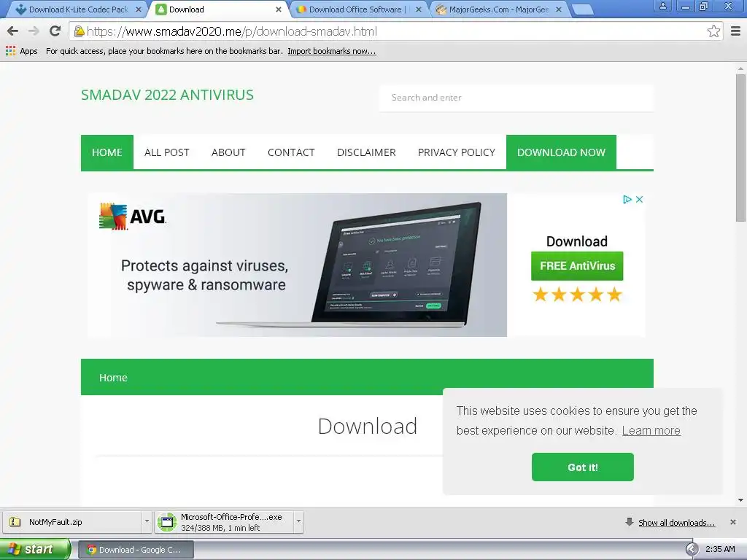Image resolution: width=747 pixels, height=560 pixels.
Task: Open the PRIVACY POLICY menu item
Action: 457,152
